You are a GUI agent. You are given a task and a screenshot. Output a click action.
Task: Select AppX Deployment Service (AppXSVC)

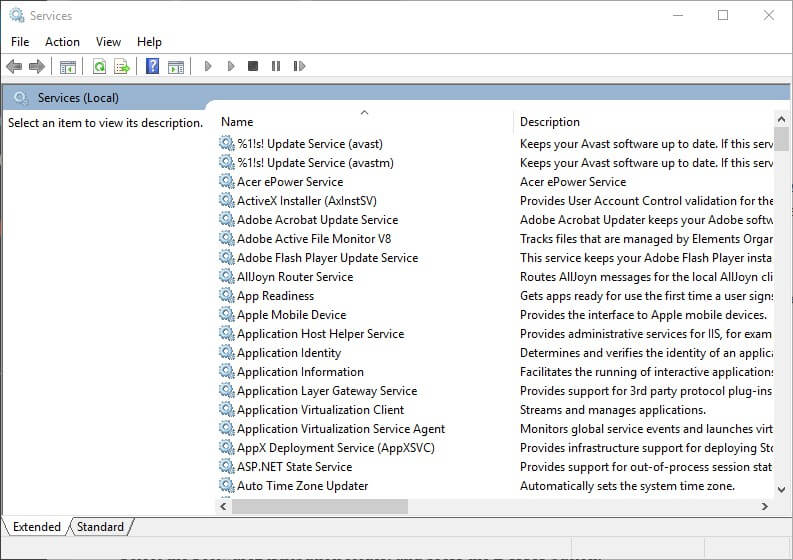click(x=336, y=447)
